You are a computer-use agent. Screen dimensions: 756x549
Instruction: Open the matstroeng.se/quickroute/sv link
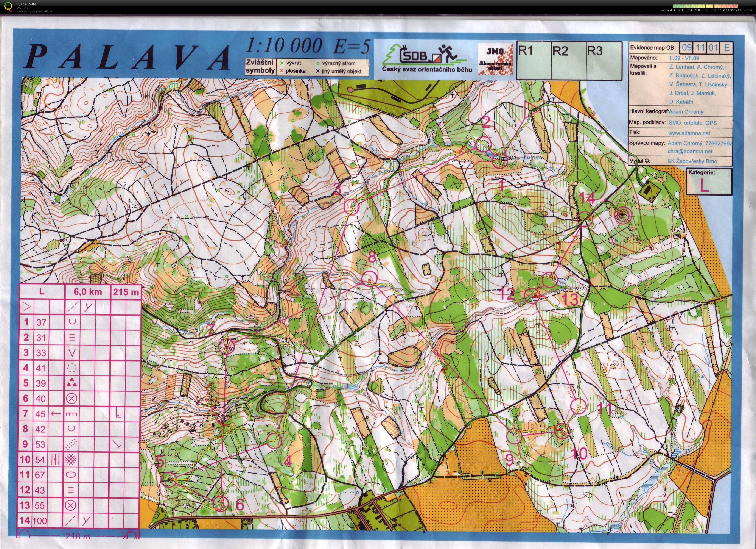tap(34, 11)
